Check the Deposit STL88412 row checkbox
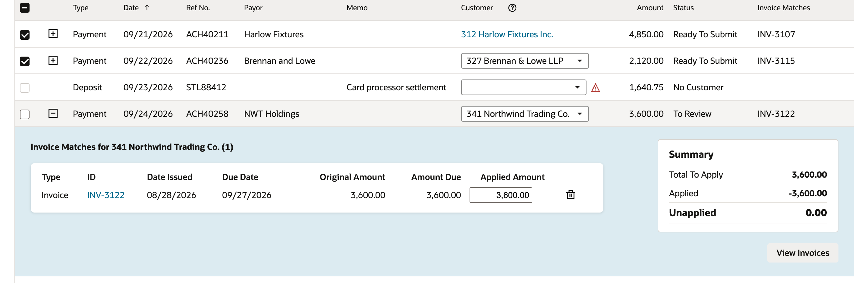Image resolution: width=868 pixels, height=283 pixels. tap(25, 88)
